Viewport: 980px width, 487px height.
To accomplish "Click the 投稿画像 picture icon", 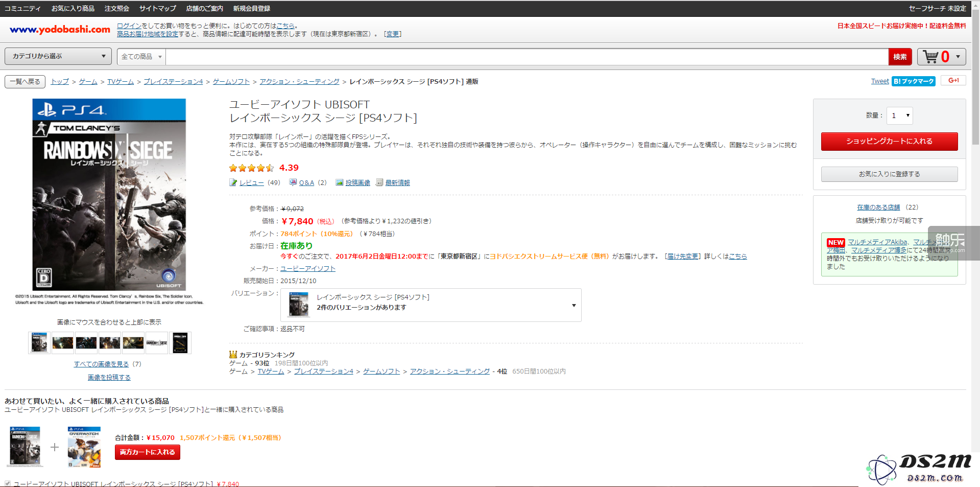I will click(x=339, y=182).
